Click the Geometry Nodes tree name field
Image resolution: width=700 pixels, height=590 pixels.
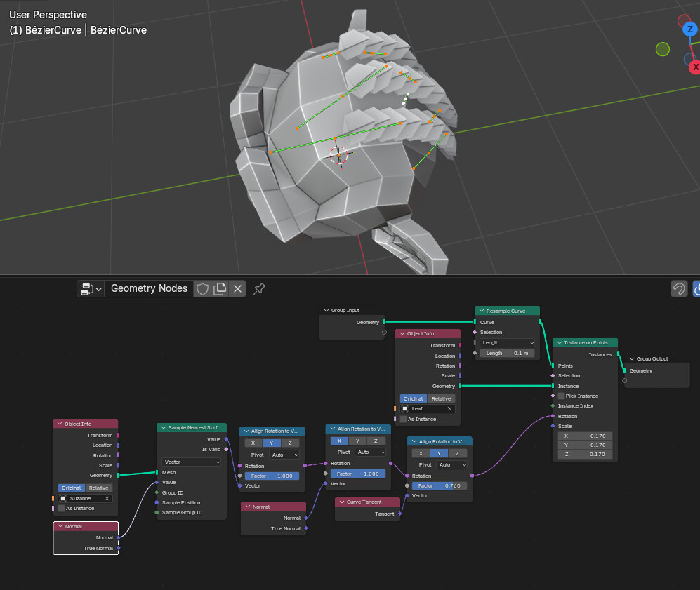[x=149, y=289]
